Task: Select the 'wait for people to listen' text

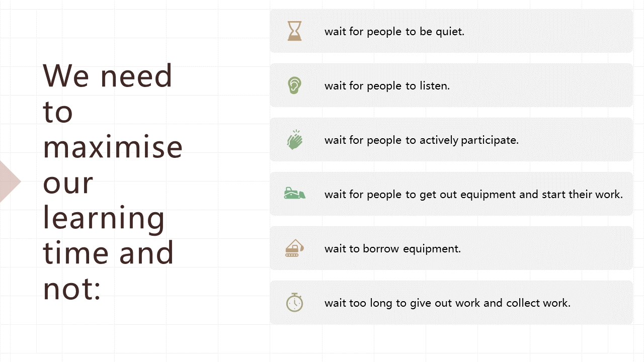Action: click(387, 85)
